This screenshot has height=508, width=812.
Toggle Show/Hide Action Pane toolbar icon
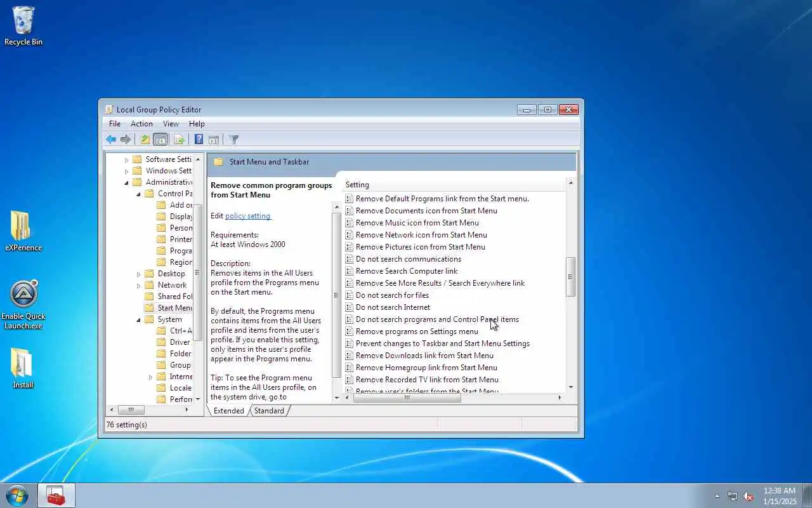point(214,140)
